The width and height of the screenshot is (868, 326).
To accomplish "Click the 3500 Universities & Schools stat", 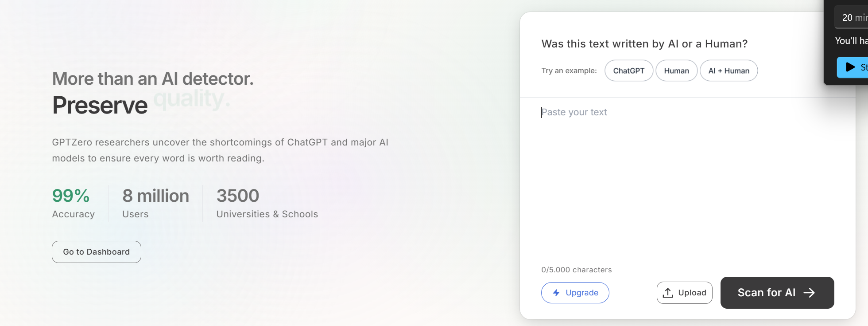I will pos(267,203).
